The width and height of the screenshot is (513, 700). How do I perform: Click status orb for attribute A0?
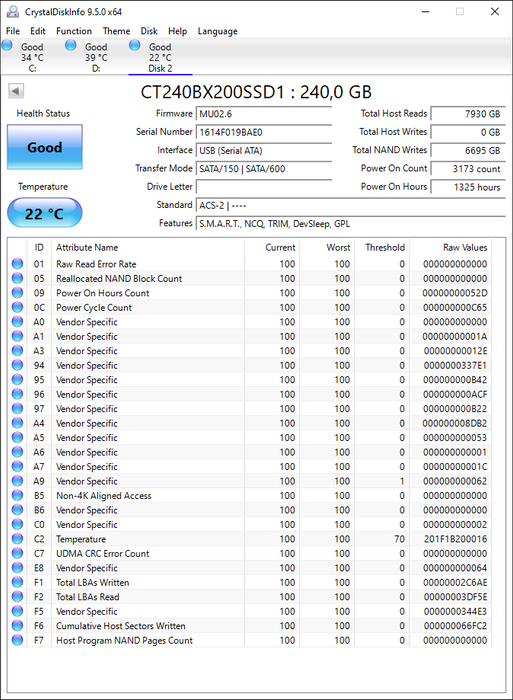coord(17,322)
